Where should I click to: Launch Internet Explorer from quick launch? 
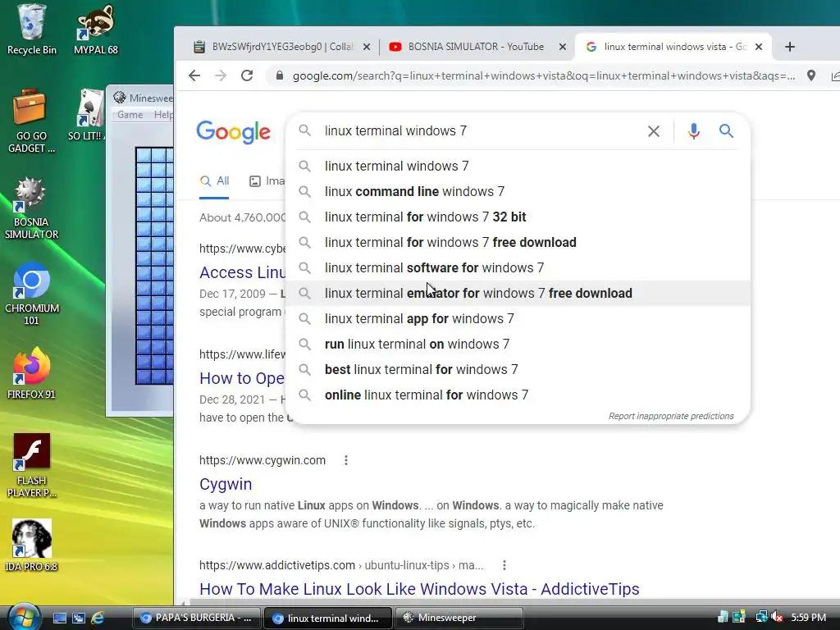pyautogui.click(x=98, y=618)
